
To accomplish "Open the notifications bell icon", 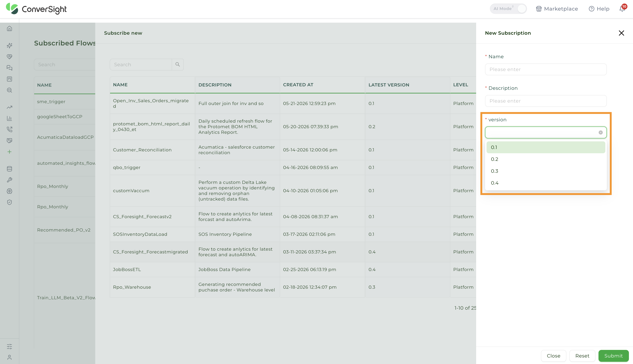I will coord(622,9).
